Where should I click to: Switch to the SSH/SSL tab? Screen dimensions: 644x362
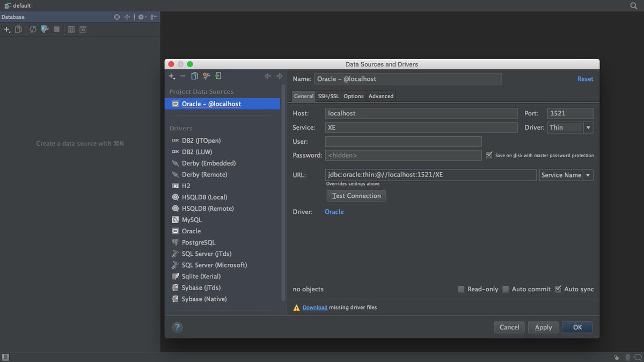pyautogui.click(x=328, y=96)
